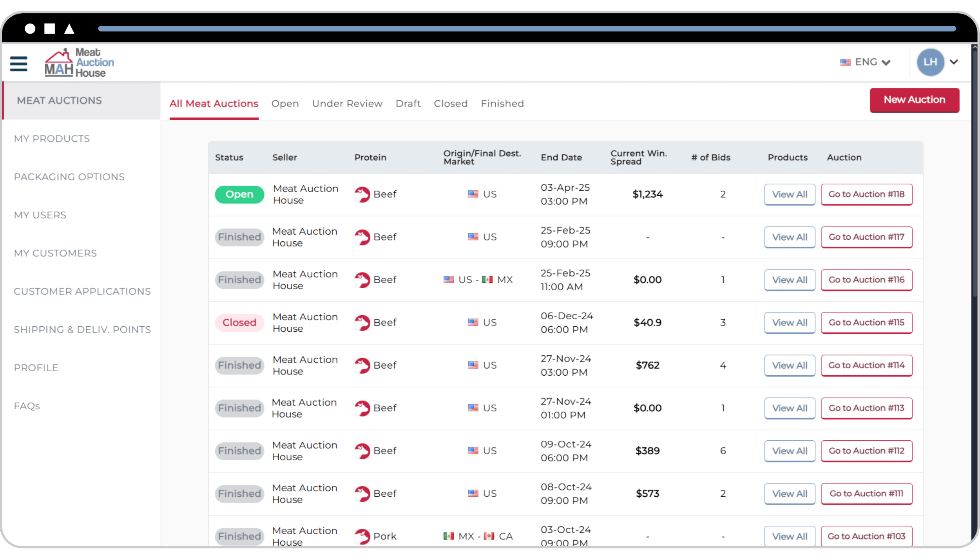Click the US flag beside ENG
Image resolution: width=980 pixels, height=560 pixels.
[845, 62]
